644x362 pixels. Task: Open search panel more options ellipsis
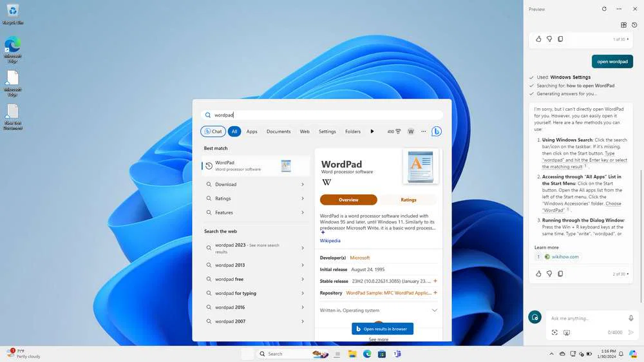(x=424, y=131)
